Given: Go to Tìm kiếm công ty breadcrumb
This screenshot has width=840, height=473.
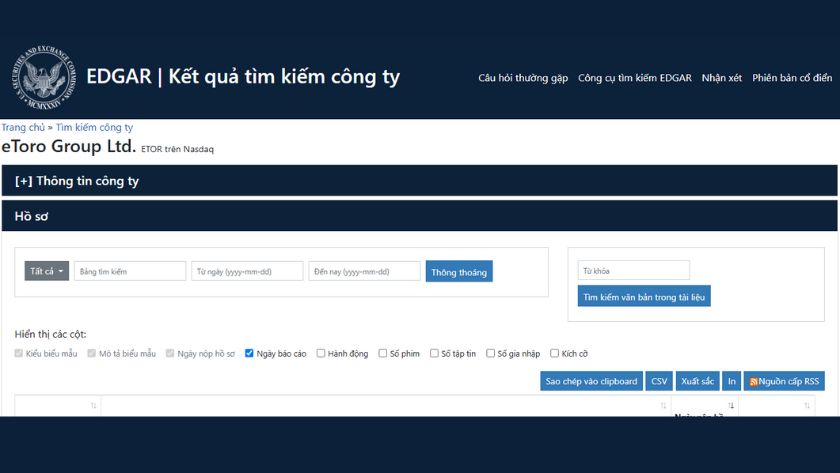Looking at the screenshot, I should [x=94, y=127].
